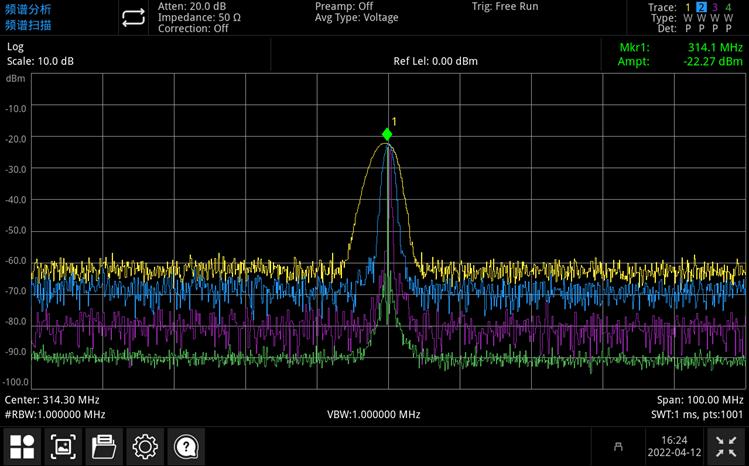The image size is (749, 466).
Task: Open the four-squares home menu icon
Action: click(23, 446)
